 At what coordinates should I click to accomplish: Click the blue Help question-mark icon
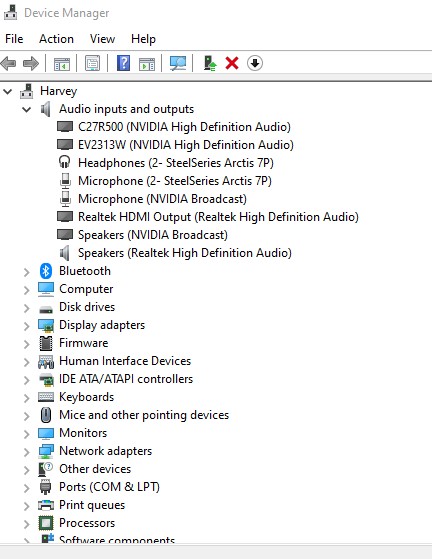(x=123, y=63)
